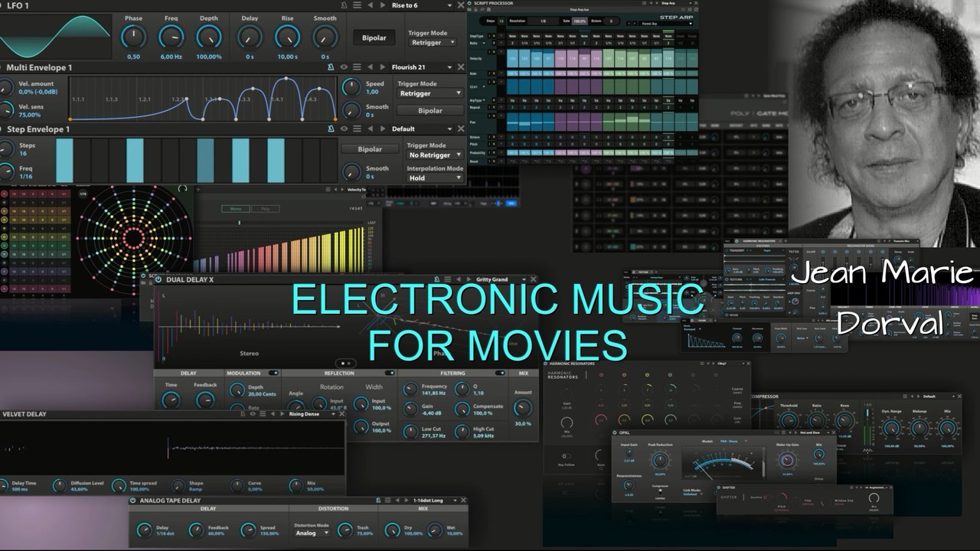Image resolution: width=980 pixels, height=551 pixels.
Task: Open the menu icon in Velvet Delay header
Action: coord(263,414)
